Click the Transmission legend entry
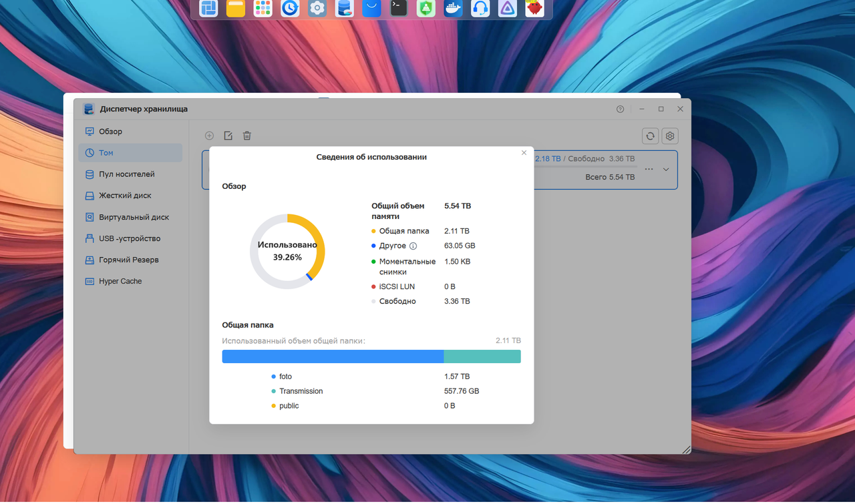 point(297,391)
